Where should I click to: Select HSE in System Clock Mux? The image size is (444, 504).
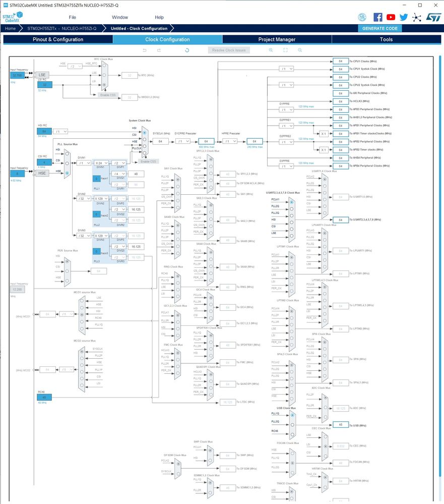(145, 146)
